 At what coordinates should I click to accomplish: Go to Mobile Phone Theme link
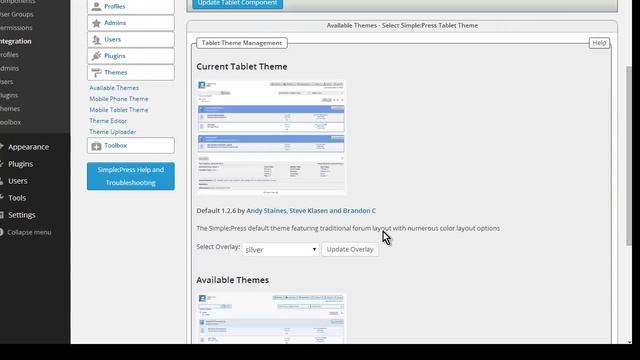click(119, 99)
